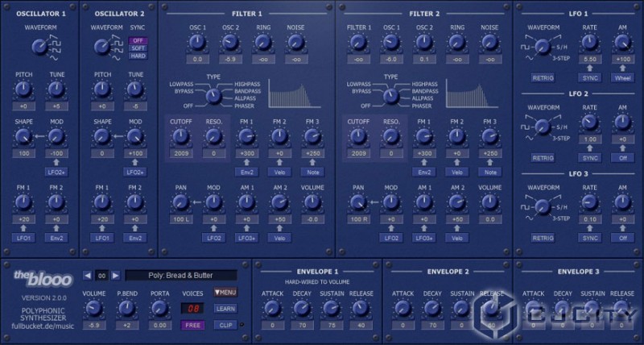Open LFO 1 AM source Wheel selector
Screen dimensions: 644x345
coord(622,77)
